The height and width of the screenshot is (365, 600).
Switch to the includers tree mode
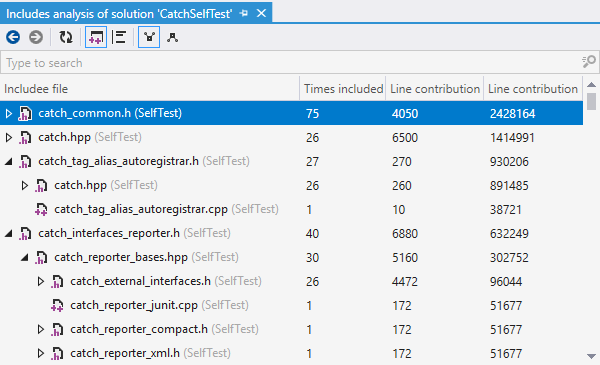coord(172,37)
